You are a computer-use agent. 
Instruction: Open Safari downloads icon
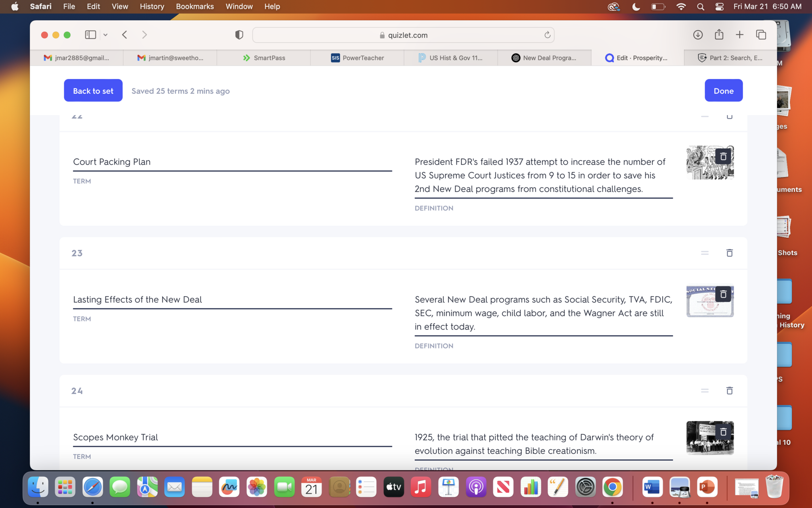pyautogui.click(x=698, y=35)
